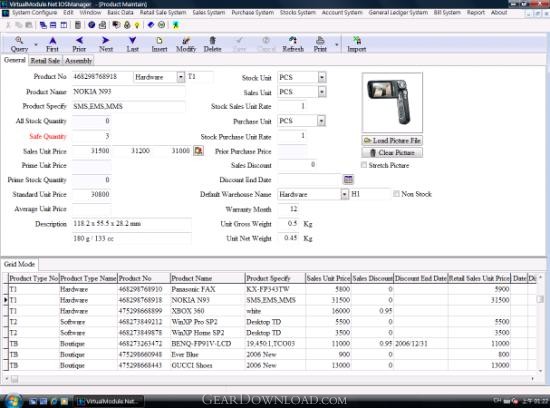Click the Import toolbar button
Image resolution: width=550 pixels, height=408 pixels.
[357, 44]
